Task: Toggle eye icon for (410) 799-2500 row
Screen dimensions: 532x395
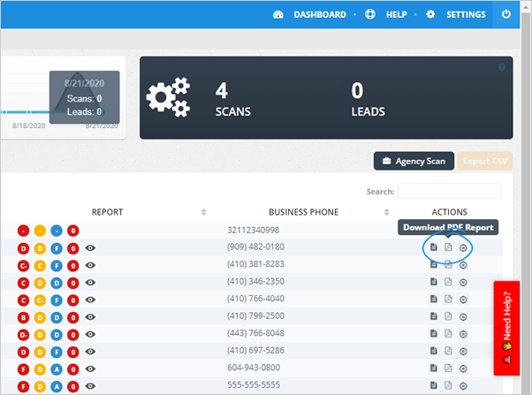Action: (x=90, y=316)
